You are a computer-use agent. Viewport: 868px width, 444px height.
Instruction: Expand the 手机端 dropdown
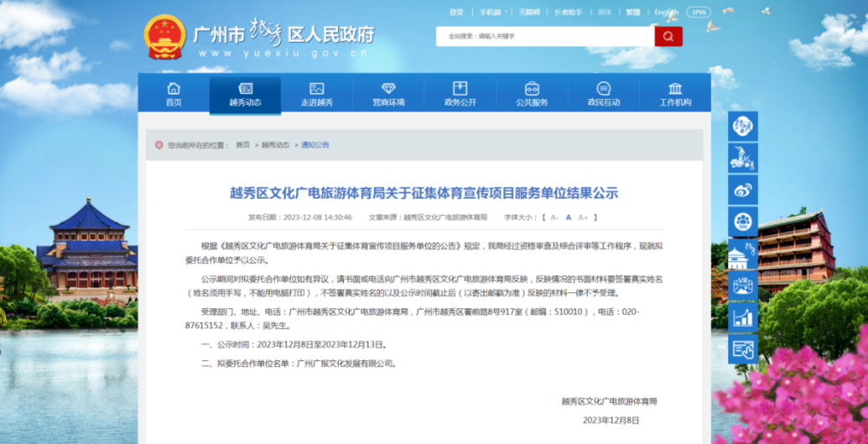[x=492, y=13]
